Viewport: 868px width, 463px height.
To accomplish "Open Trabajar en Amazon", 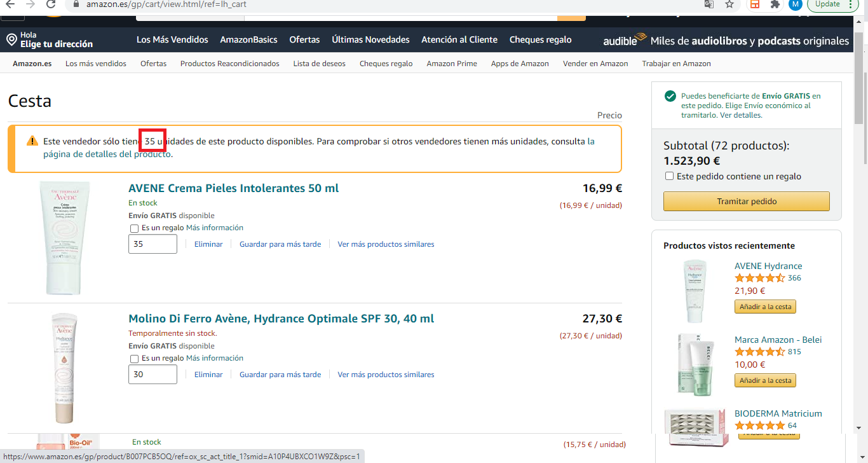I will pyautogui.click(x=676, y=64).
